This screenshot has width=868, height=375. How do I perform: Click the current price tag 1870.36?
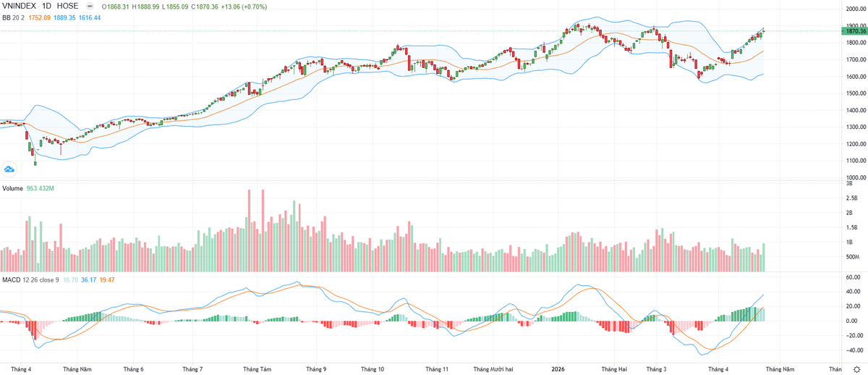pos(855,31)
